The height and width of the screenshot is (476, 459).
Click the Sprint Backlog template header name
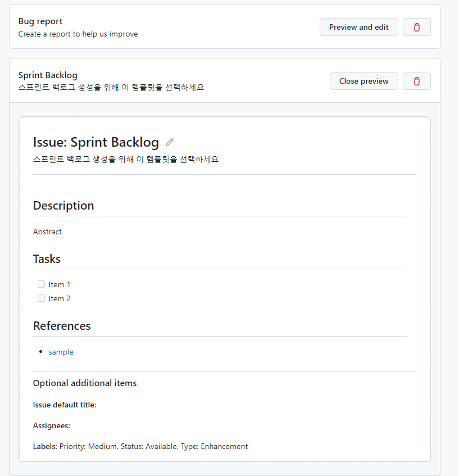tap(48, 75)
